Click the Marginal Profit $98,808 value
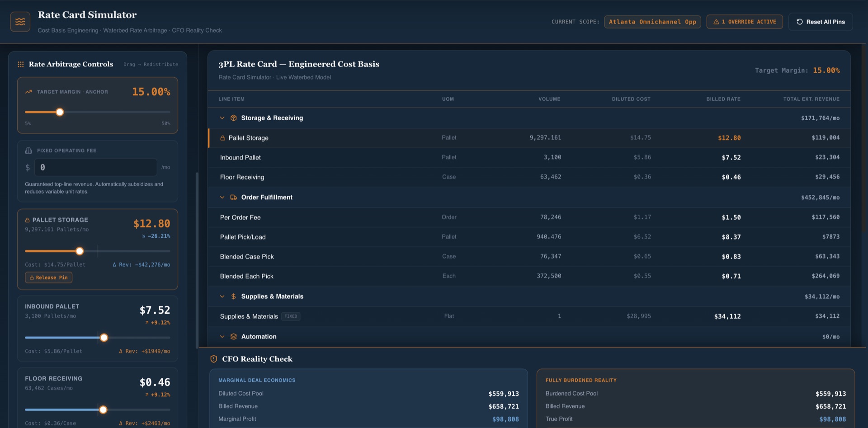Viewport: 868px width, 428px height. pyautogui.click(x=505, y=419)
